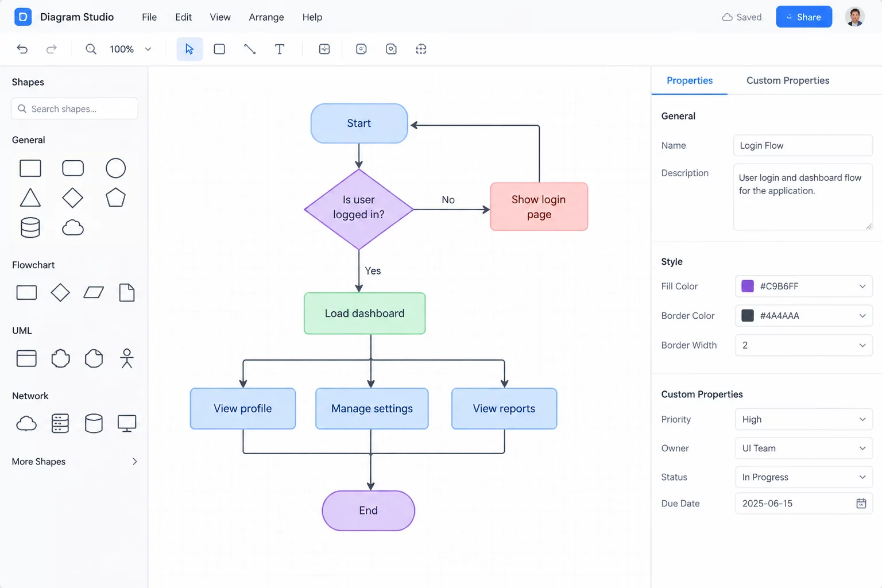Open the File menu

pos(149,17)
